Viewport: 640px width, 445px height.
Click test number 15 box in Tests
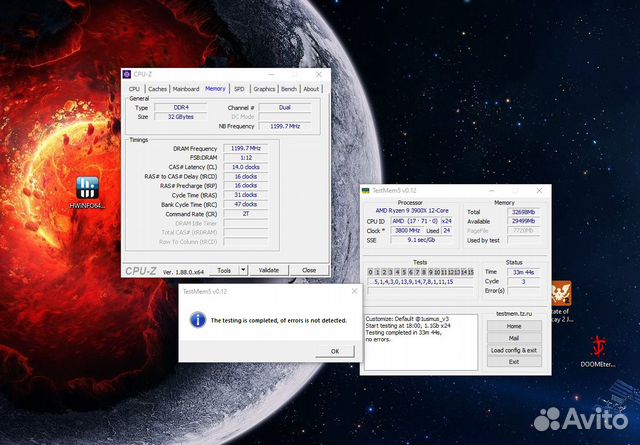(471, 272)
